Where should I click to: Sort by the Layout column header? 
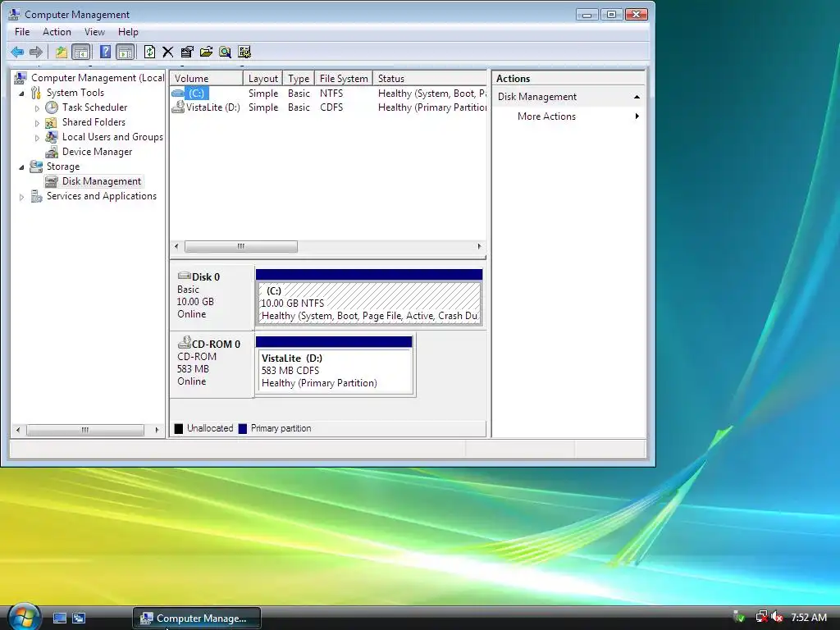[263, 79]
